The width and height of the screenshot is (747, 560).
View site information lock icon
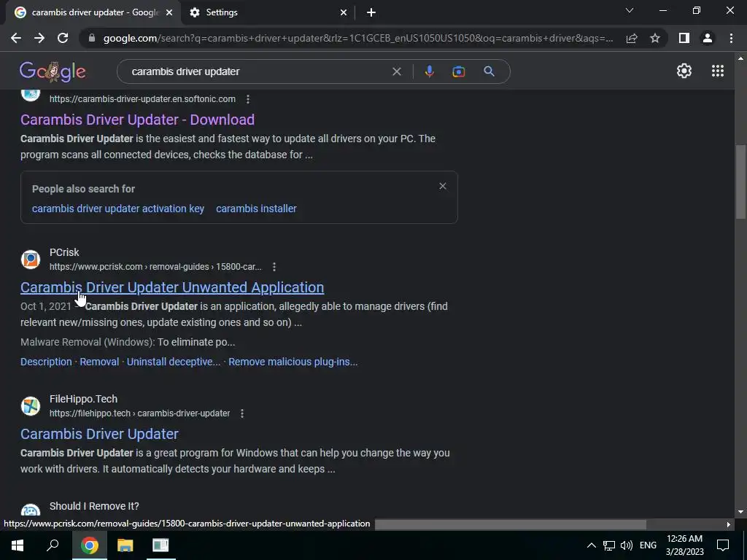(x=92, y=38)
